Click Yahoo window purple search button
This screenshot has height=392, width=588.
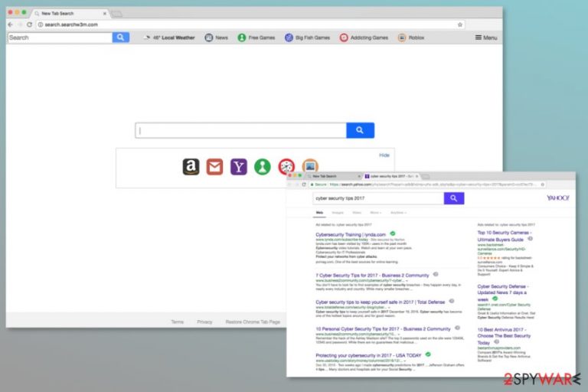(x=454, y=198)
